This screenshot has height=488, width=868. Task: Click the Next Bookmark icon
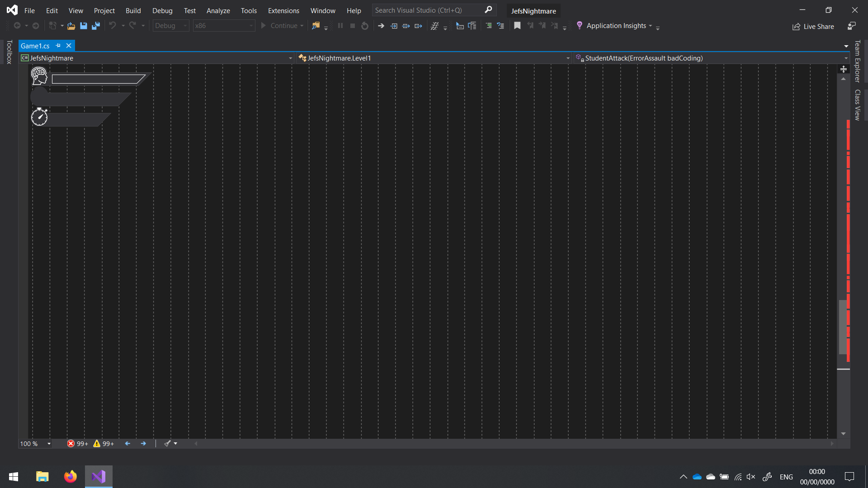tap(542, 26)
